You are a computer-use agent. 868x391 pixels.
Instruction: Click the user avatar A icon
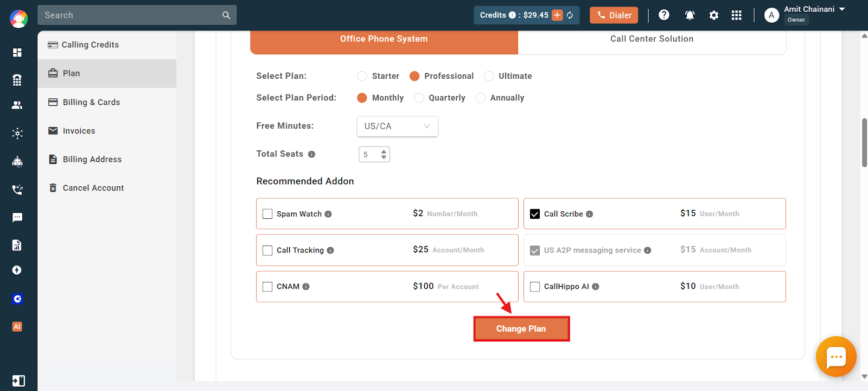click(x=771, y=15)
